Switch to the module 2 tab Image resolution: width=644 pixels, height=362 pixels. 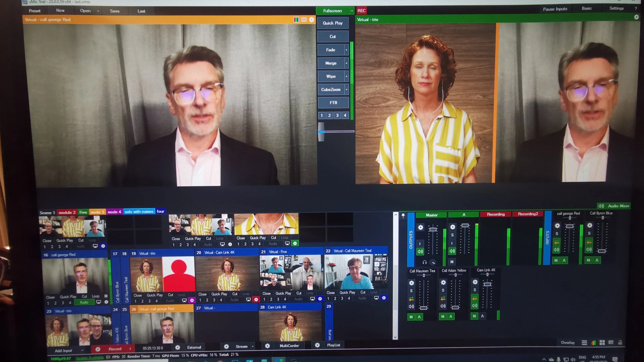(67, 212)
